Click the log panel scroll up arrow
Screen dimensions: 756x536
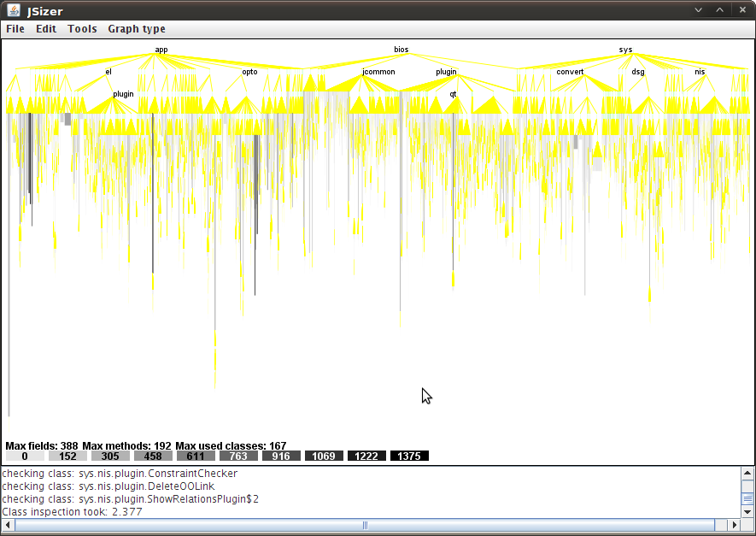[x=747, y=473]
